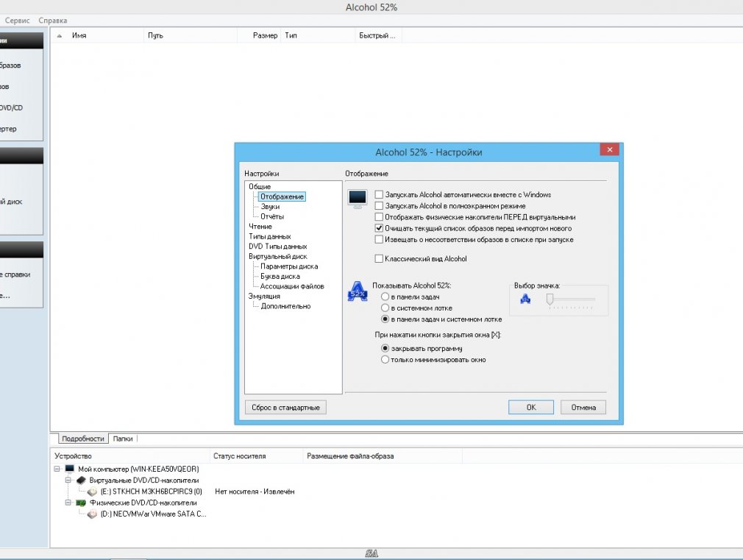Click the 'Сброс в стандартные' button

pyautogui.click(x=285, y=408)
